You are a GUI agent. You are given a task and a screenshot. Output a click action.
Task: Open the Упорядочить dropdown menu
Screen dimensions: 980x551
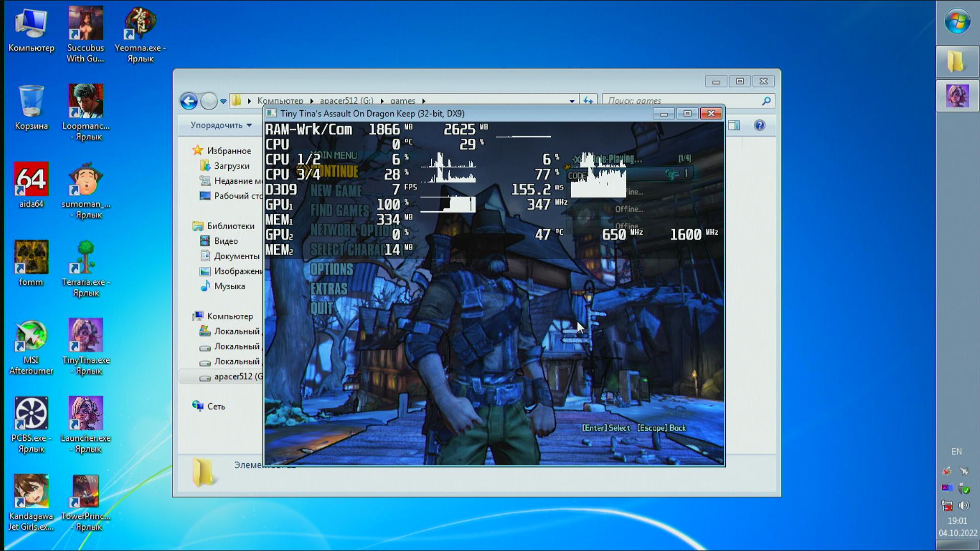click(x=220, y=126)
